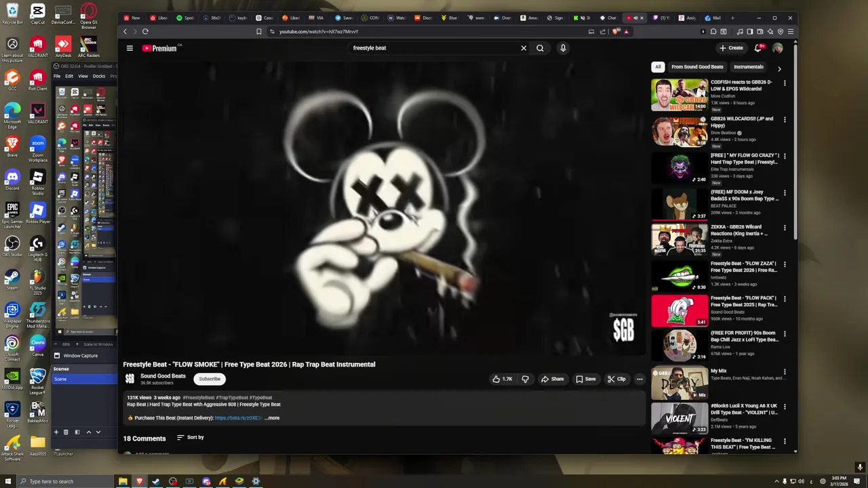The height and width of the screenshot is (488, 868).
Task: Click the YouTube Premium logo
Action: click(160, 48)
